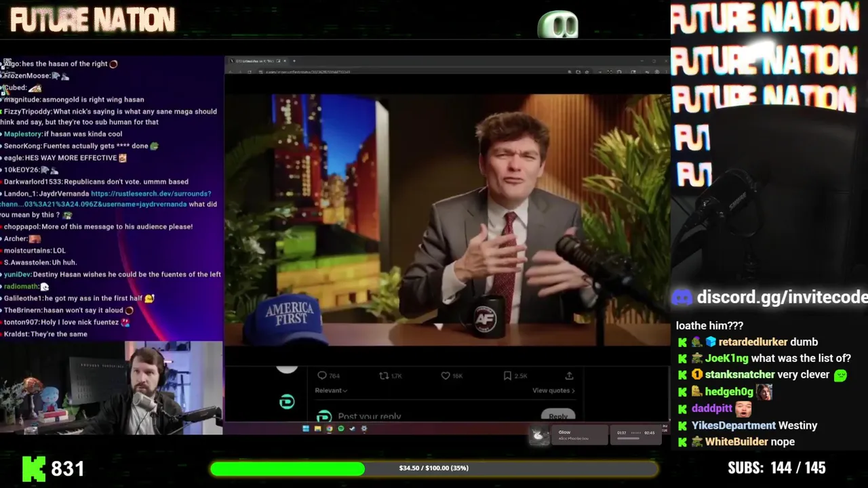The width and height of the screenshot is (868, 488).
Task: Click chat username FizzyTripoddy
Action: click(27, 111)
